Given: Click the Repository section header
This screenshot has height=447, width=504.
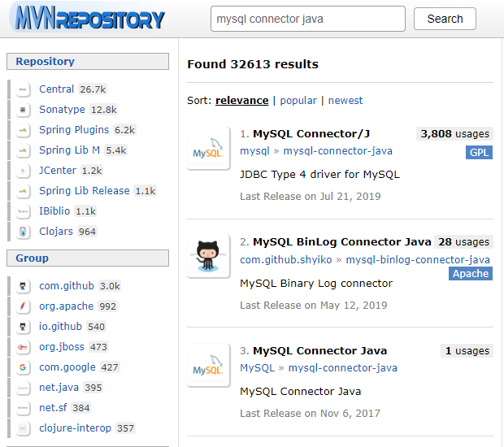Looking at the screenshot, I should [x=88, y=62].
